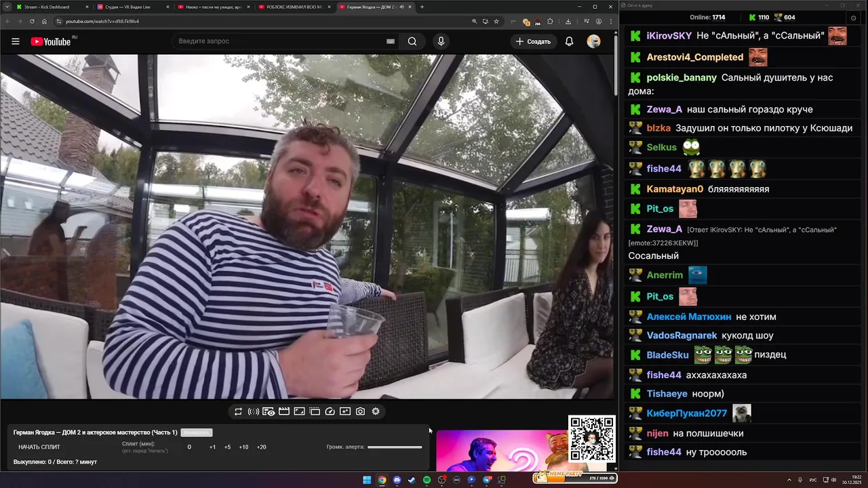Go back in browser history
The width and height of the screenshot is (868, 488).
coord(7,21)
